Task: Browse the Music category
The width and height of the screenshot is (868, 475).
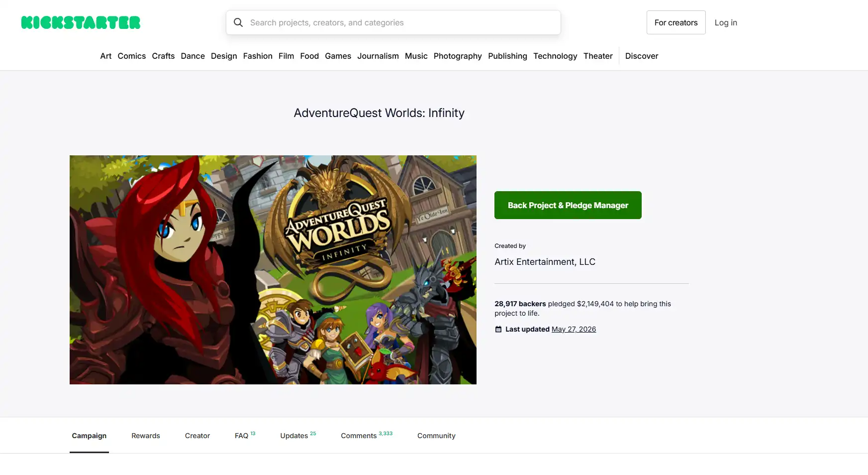Action: tap(416, 56)
